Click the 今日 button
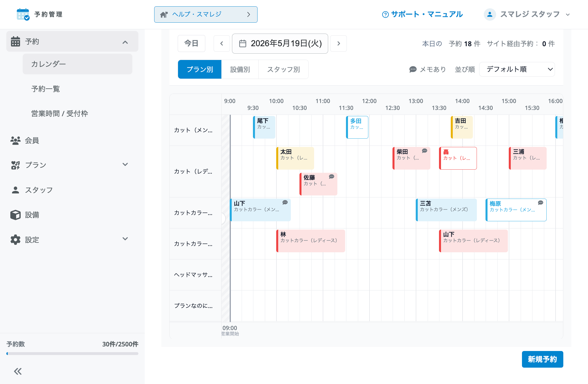 [192, 44]
